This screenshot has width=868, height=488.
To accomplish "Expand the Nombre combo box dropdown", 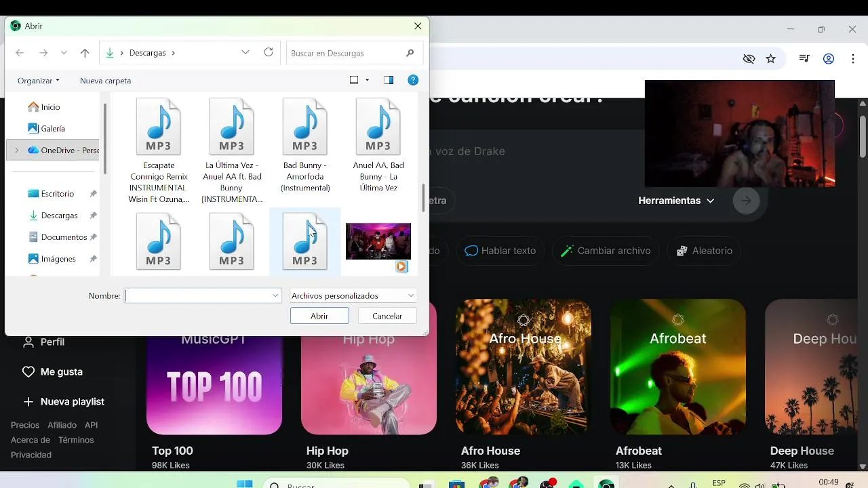I will click(x=275, y=296).
